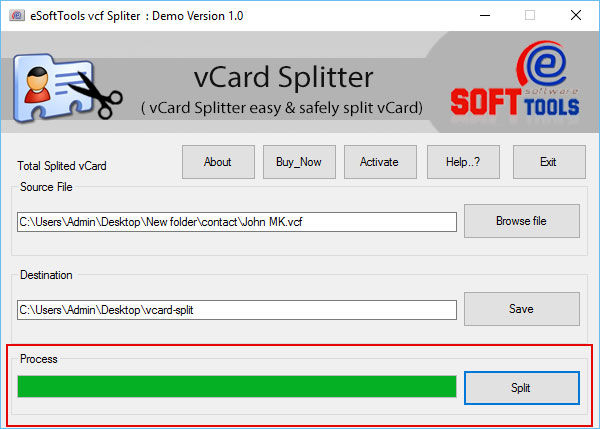Open Help..? button
The image size is (600, 429).
pos(463,162)
